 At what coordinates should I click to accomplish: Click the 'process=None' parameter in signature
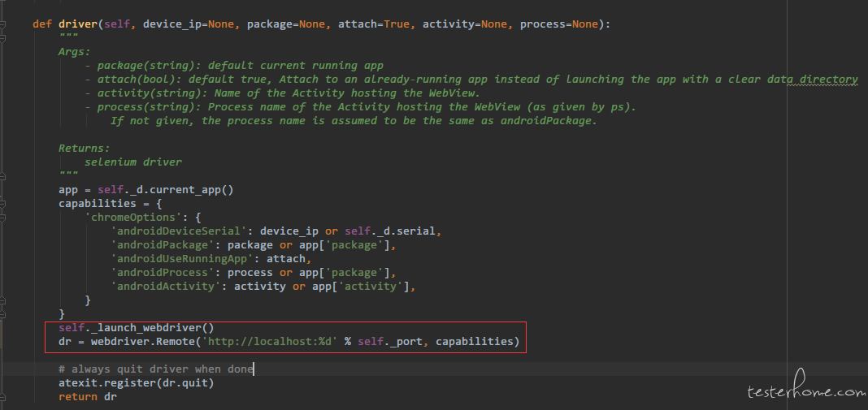tap(559, 24)
